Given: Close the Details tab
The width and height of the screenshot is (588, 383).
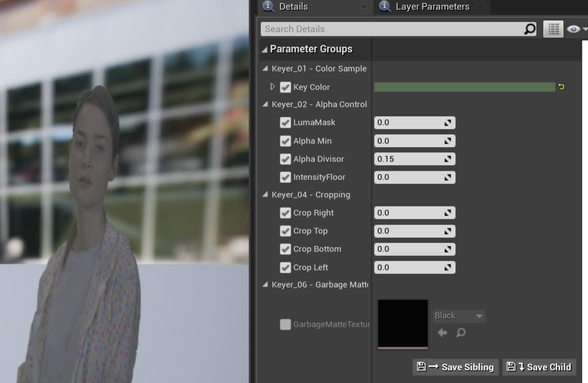Looking at the screenshot, I should 364,7.
